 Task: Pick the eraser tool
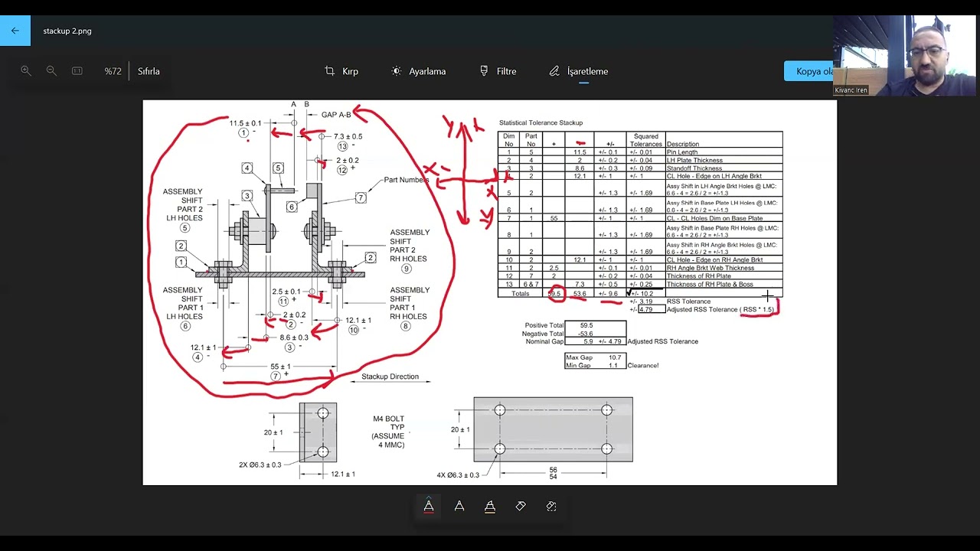click(521, 506)
